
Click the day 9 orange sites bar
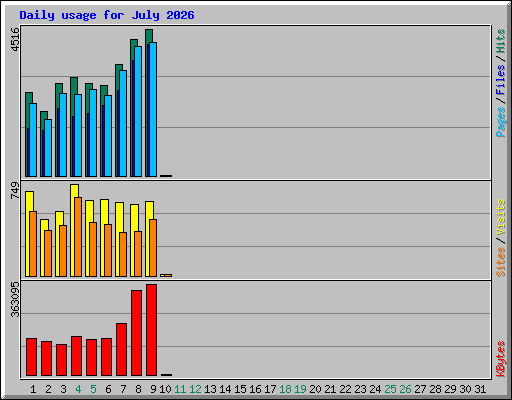[x=153, y=248]
